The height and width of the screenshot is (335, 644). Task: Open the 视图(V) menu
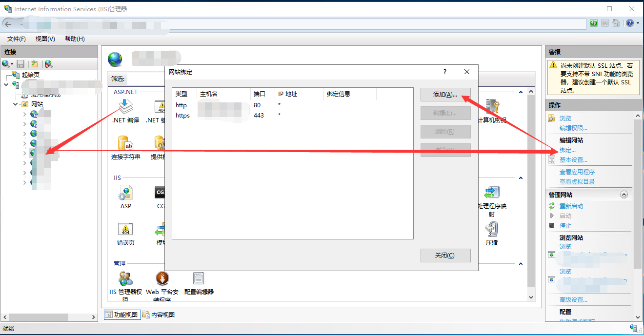[x=45, y=39]
